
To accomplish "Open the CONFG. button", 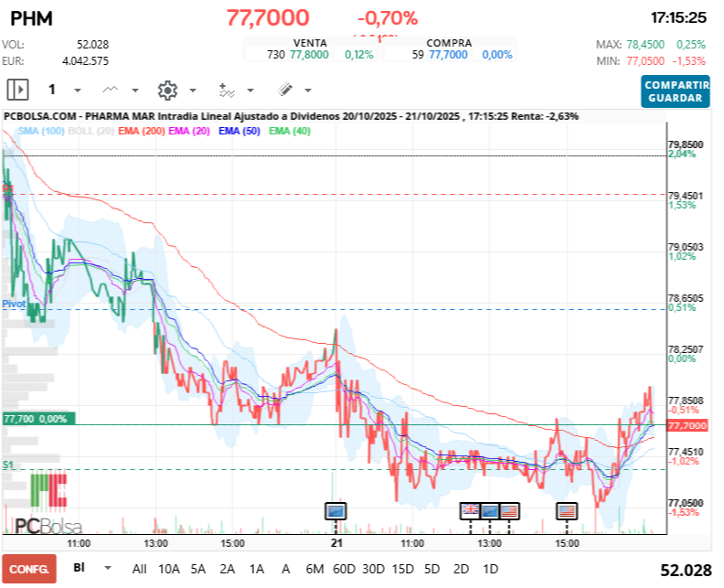I will (28, 568).
